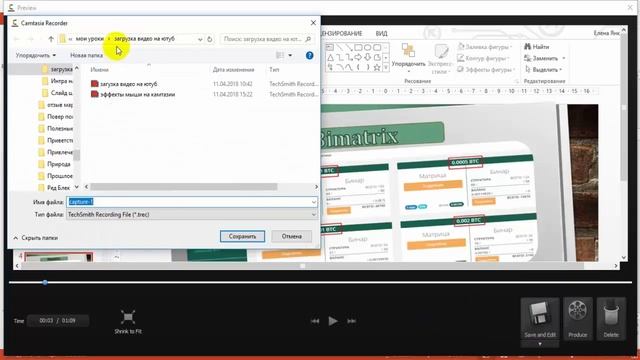Click the file list horizontal scrollbar

click(x=184, y=187)
